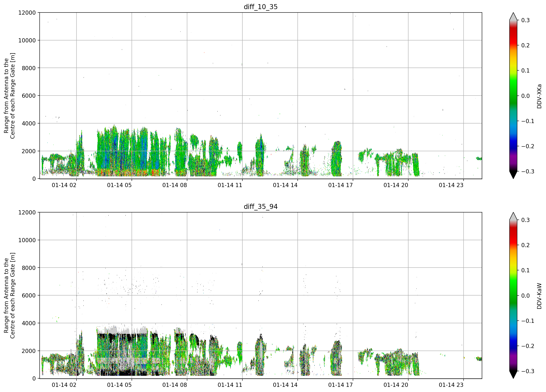The height and width of the screenshot is (392, 546).
Task: Click "01-14 02" tick label under diff_35_94
Action: tap(64, 385)
